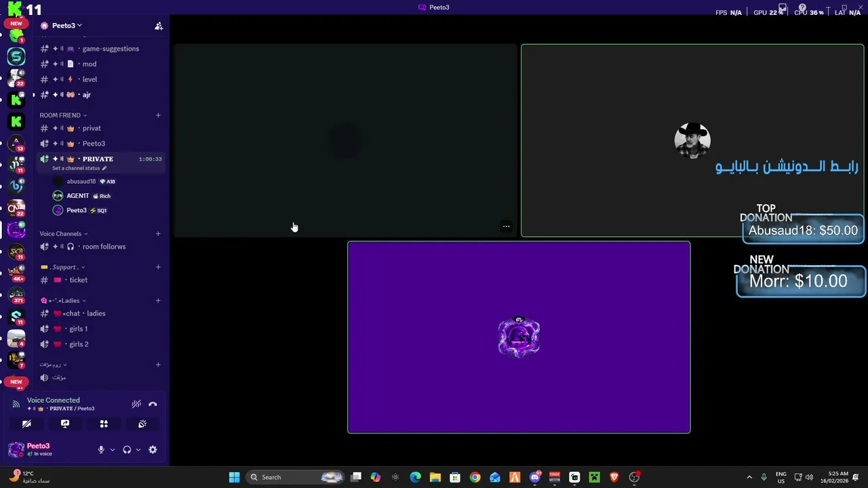Focus the cowboy hat user's video tile
The width and height of the screenshot is (868, 488).
point(692,141)
